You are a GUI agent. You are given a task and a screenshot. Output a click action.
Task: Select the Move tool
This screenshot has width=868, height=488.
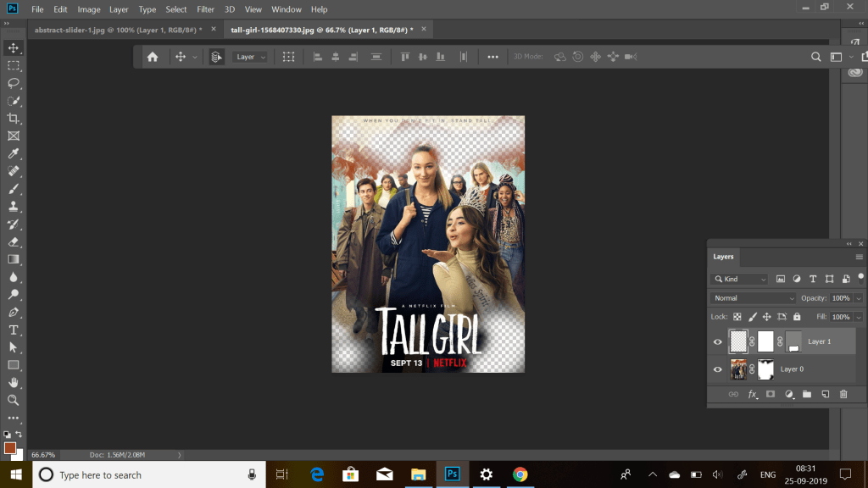point(14,48)
